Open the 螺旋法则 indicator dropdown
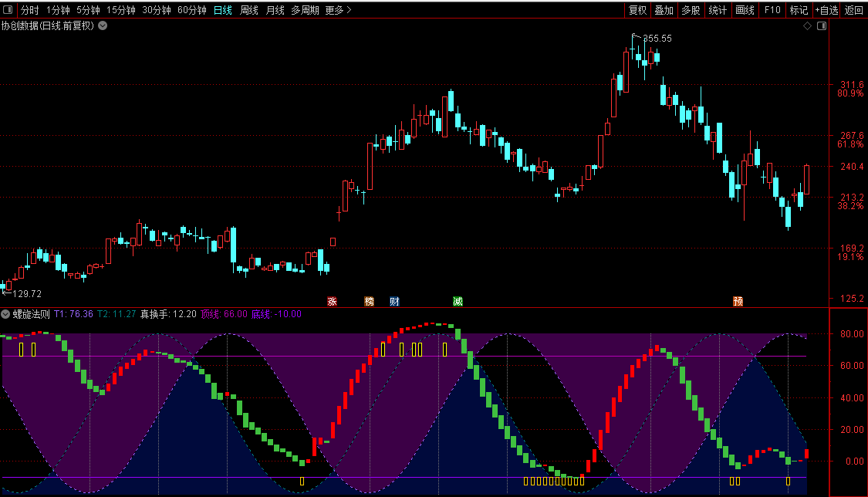This screenshot has height=497, width=868. pos(5,314)
